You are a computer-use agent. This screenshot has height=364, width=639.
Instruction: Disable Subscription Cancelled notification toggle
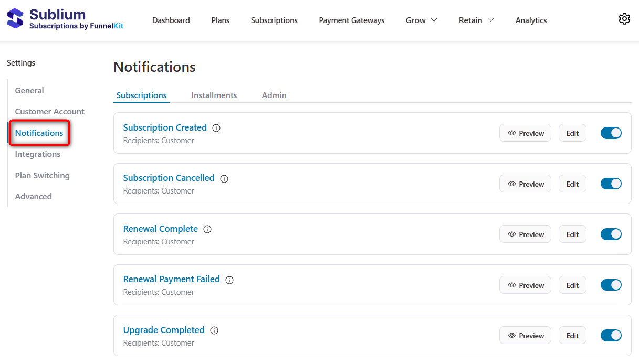(x=611, y=184)
